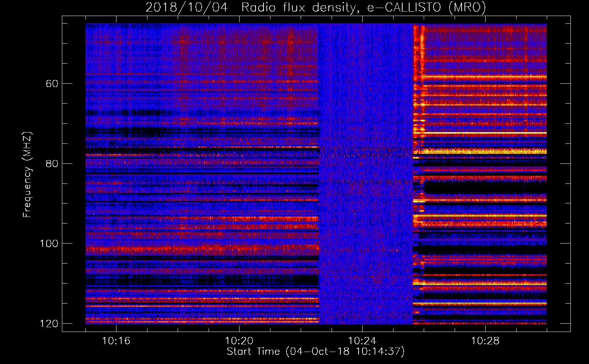589x364 pixels.
Task: Click the 'Start Time (04-Oct-18 10:14:37)' label
Action: (316, 352)
